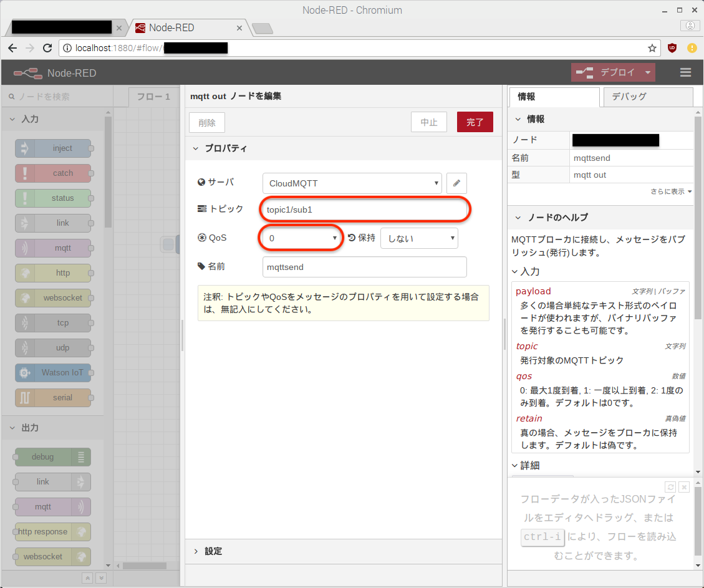
Task: Close the tips box
Action: [x=684, y=487]
